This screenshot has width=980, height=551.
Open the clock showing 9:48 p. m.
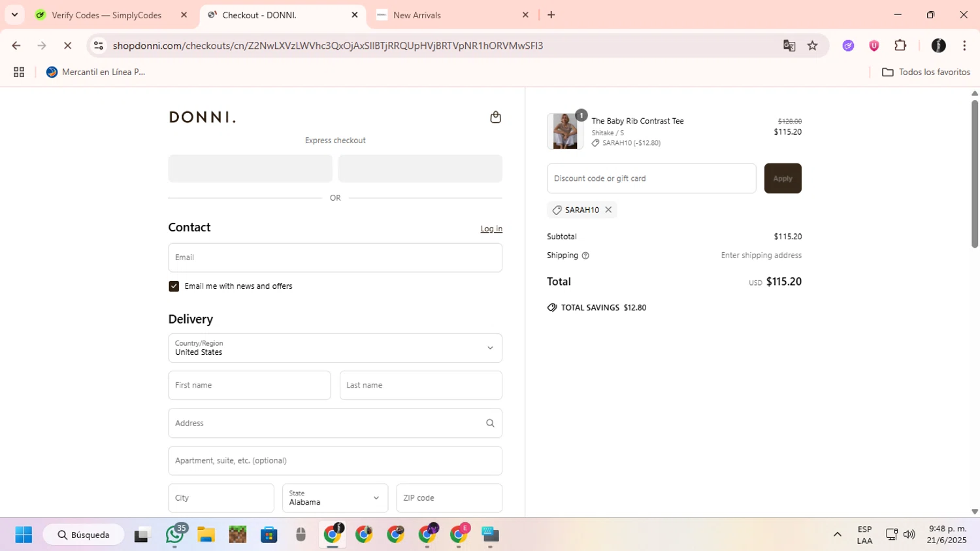tap(947, 535)
